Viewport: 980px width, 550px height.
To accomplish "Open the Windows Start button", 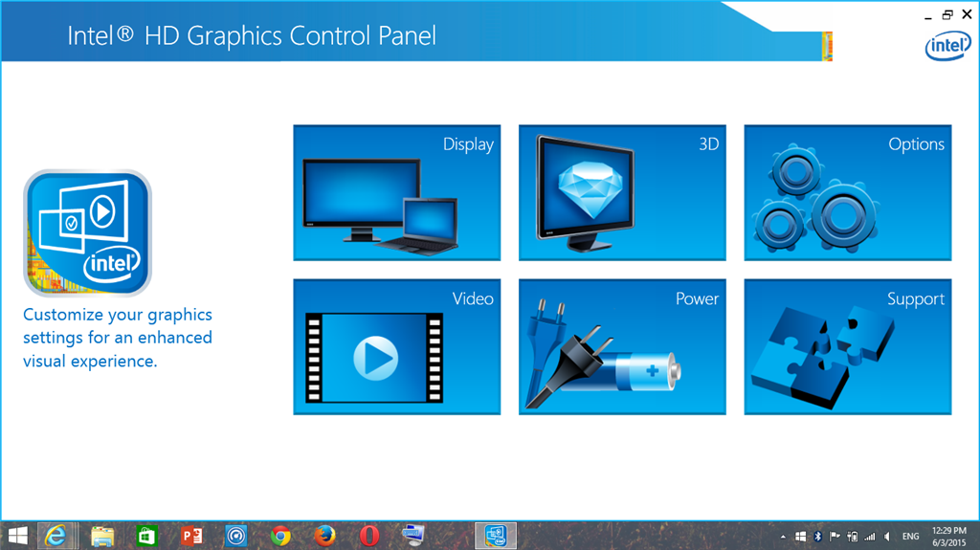I will [17, 536].
